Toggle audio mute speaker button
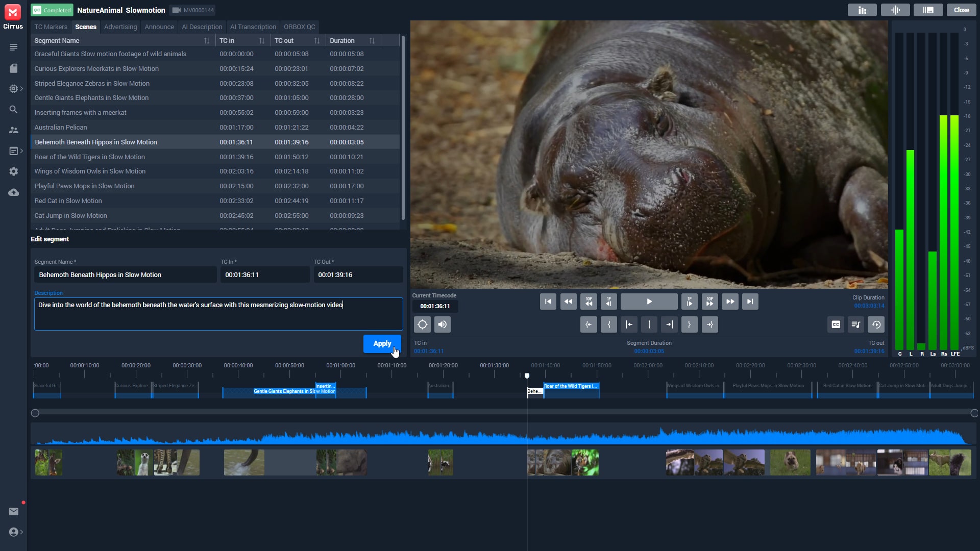This screenshot has height=551, width=980. pos(442,324)
